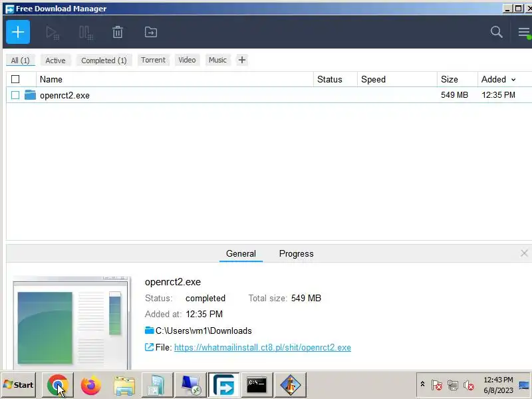532x399 pixels.
Task: Open the Progress tab in details panel
Action: [296, 254]
